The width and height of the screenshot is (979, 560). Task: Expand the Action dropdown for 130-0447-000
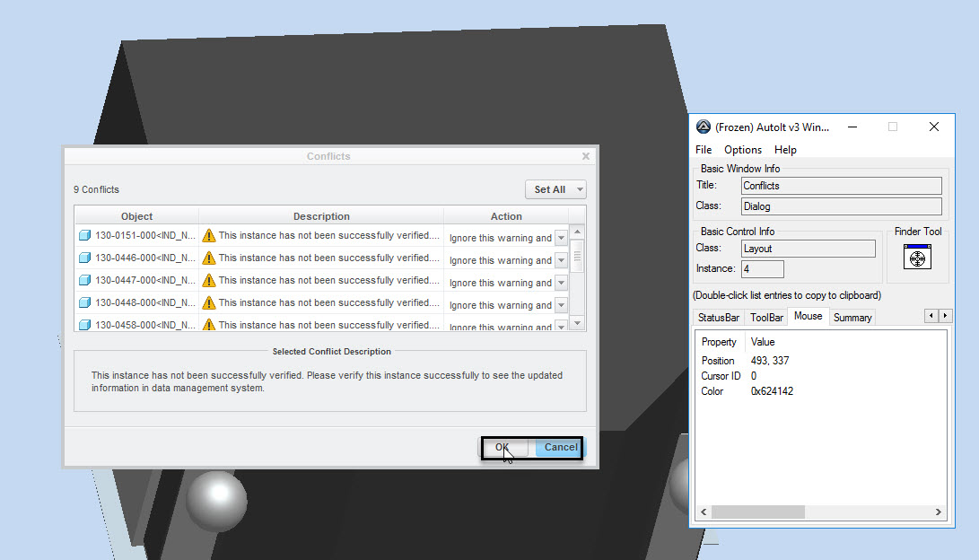(562, 283)
